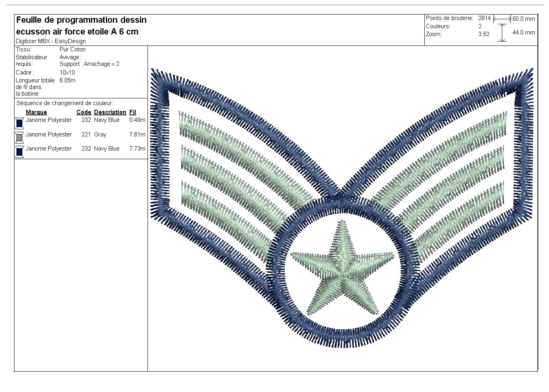Click the 'Code' column header
The image size is (549, 392).
84,112
